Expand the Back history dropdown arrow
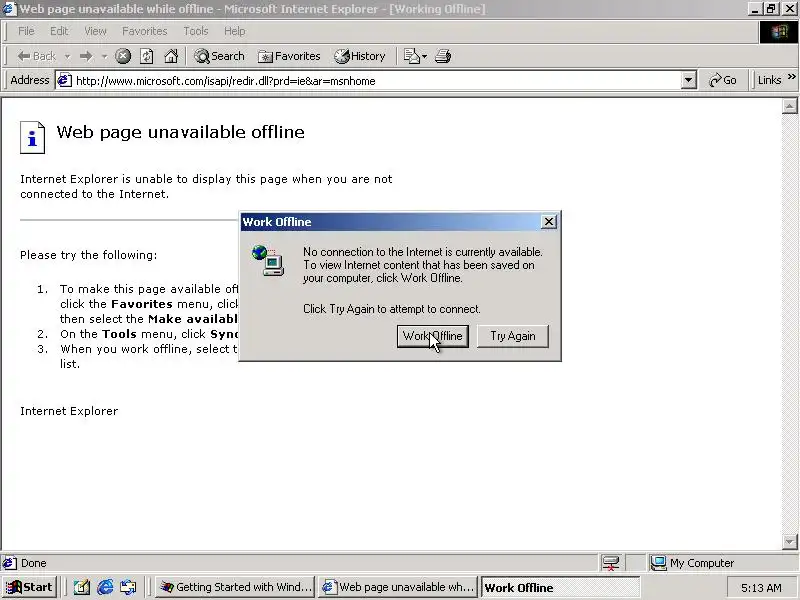 67,57
